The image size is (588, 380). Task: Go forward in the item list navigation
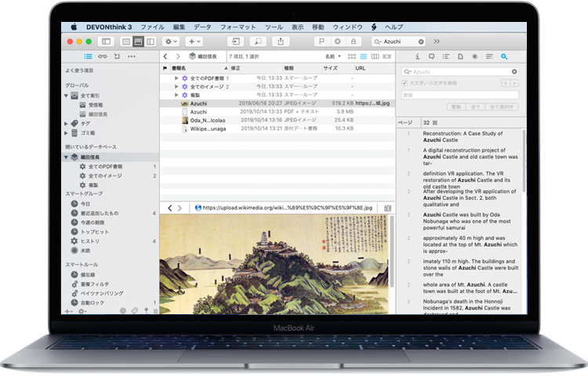point(178,56)
